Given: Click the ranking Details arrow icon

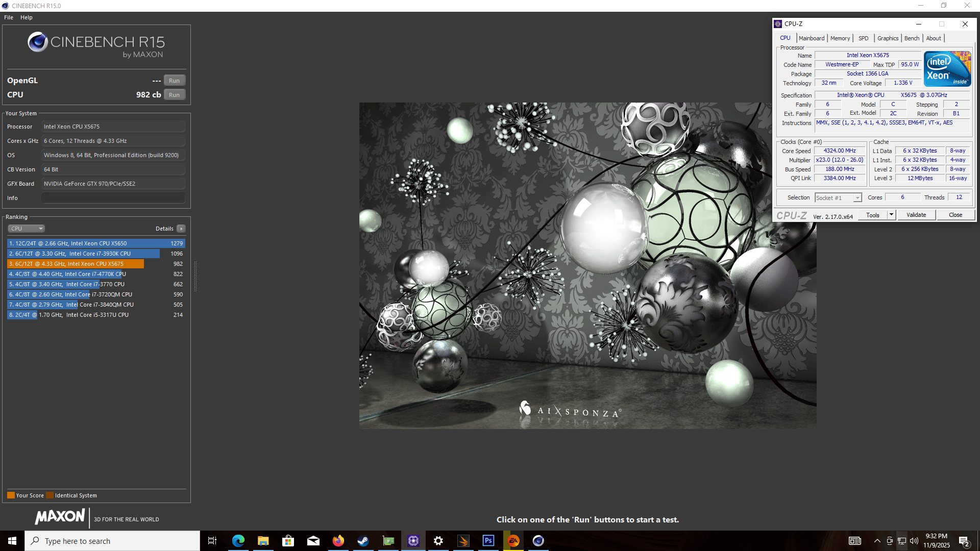Looking at the screenshot, I should pyautogui.click(x=181, y=229).
